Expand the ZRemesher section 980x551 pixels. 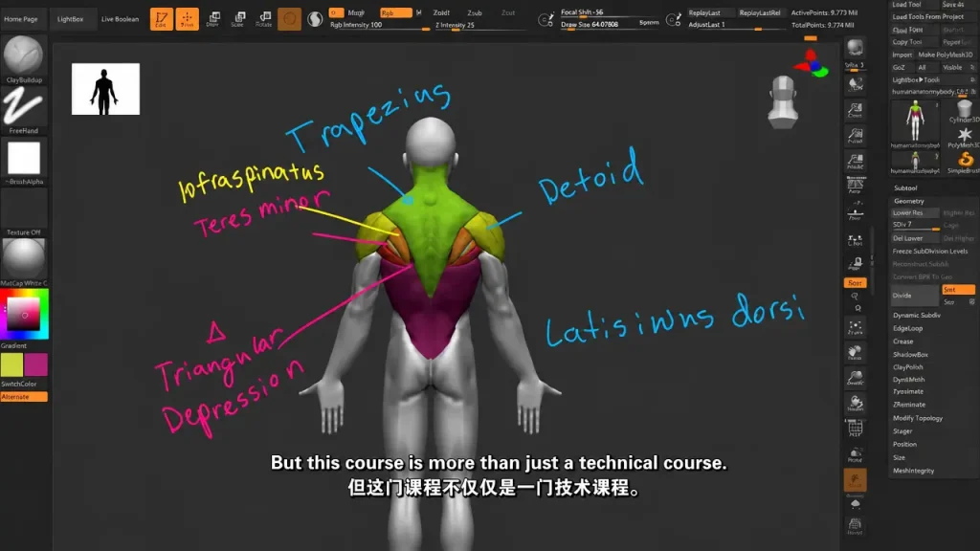tap(909, 405)
